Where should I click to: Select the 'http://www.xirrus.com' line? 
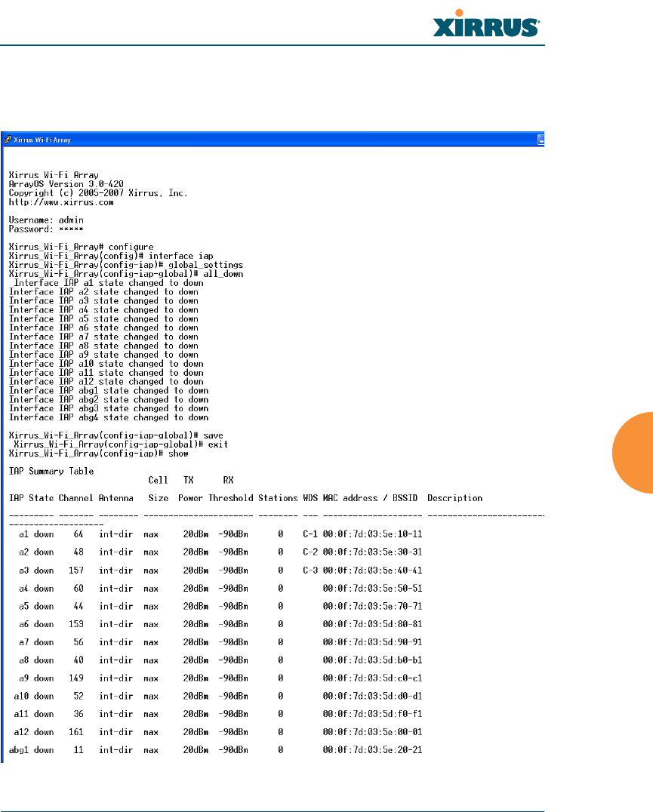61,202
